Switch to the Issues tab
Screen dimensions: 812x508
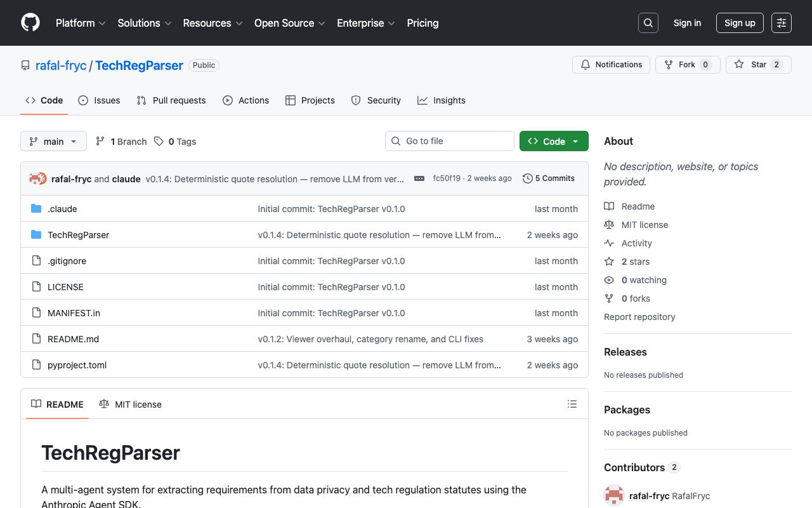100,100
